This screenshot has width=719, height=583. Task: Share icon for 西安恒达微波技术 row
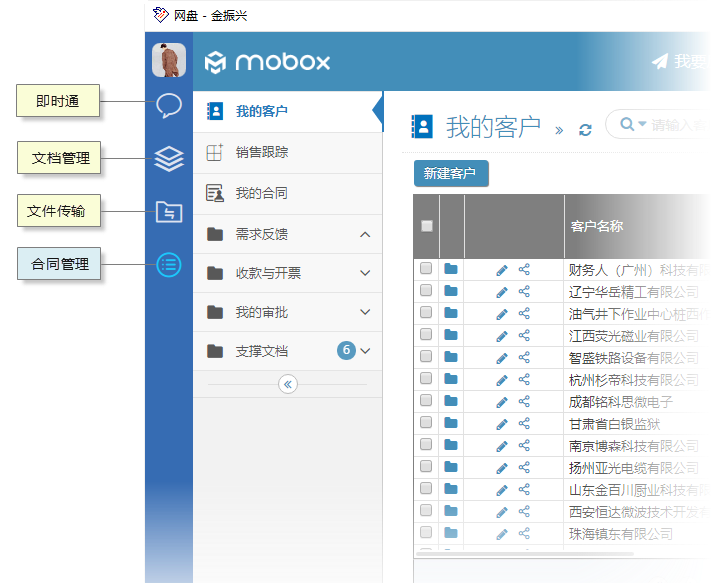[524, 511]
